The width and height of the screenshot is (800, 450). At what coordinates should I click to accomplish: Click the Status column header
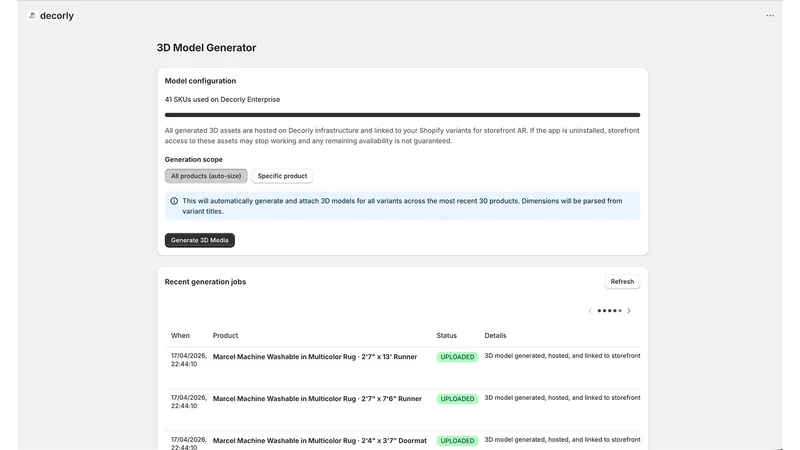point(446,336)
